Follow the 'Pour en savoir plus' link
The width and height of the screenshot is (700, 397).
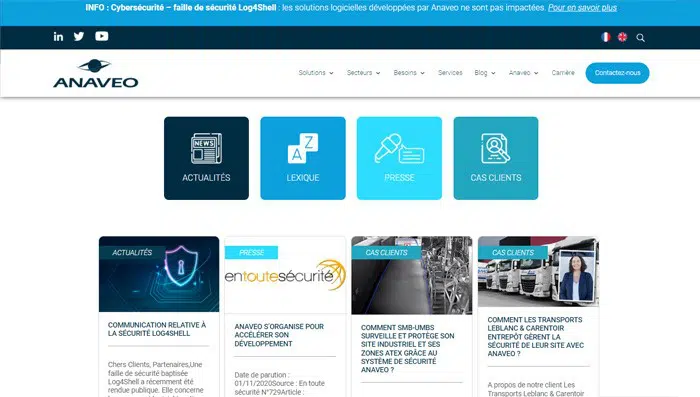click(582, 8)
